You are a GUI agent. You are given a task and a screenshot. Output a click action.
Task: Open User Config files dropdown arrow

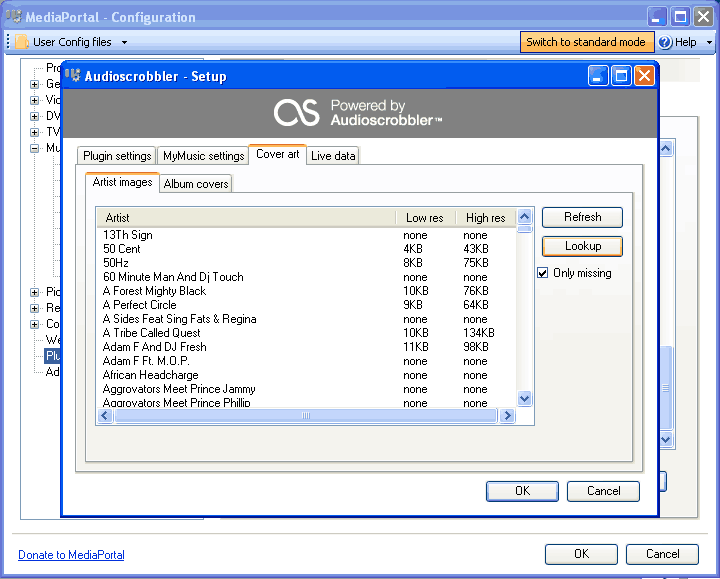click(x=124, y=42)
